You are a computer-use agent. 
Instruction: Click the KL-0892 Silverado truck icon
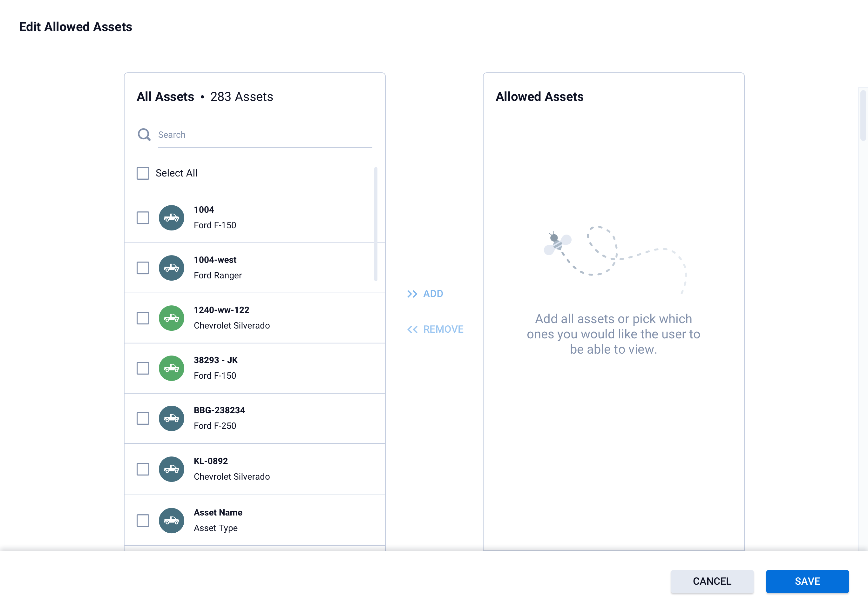coord(171,469)
